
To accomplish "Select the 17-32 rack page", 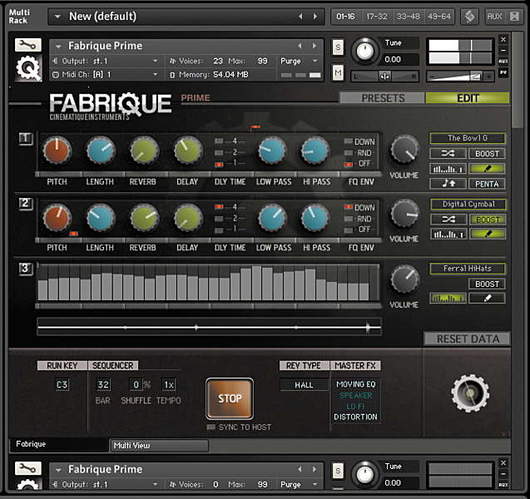I will tap(377, 16).
